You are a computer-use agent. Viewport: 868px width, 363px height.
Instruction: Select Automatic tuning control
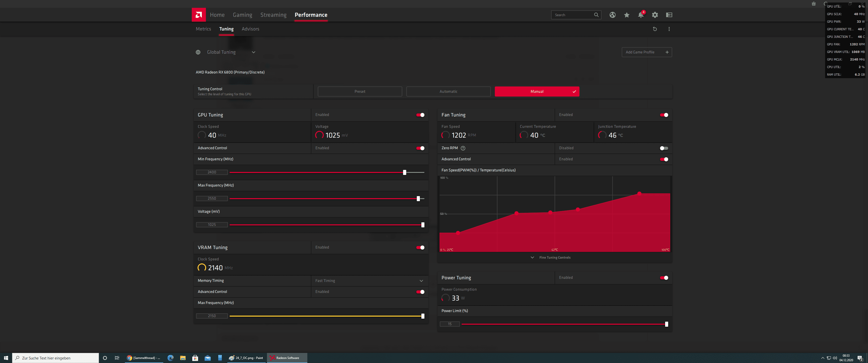pyautogui.click(x=448, y=92)
